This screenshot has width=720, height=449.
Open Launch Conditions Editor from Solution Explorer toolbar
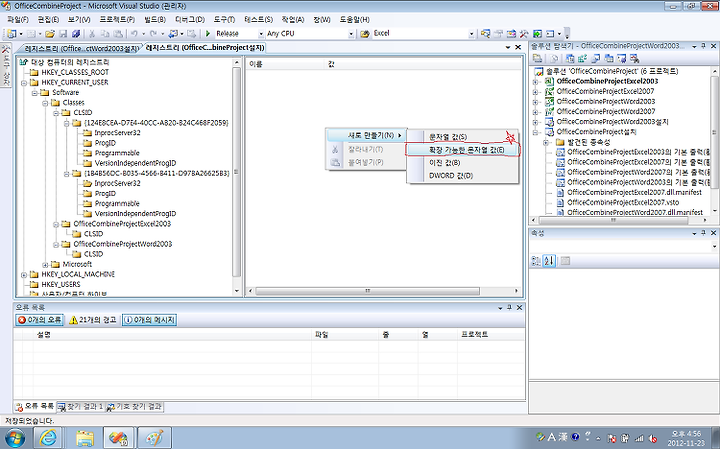point(634,58)
